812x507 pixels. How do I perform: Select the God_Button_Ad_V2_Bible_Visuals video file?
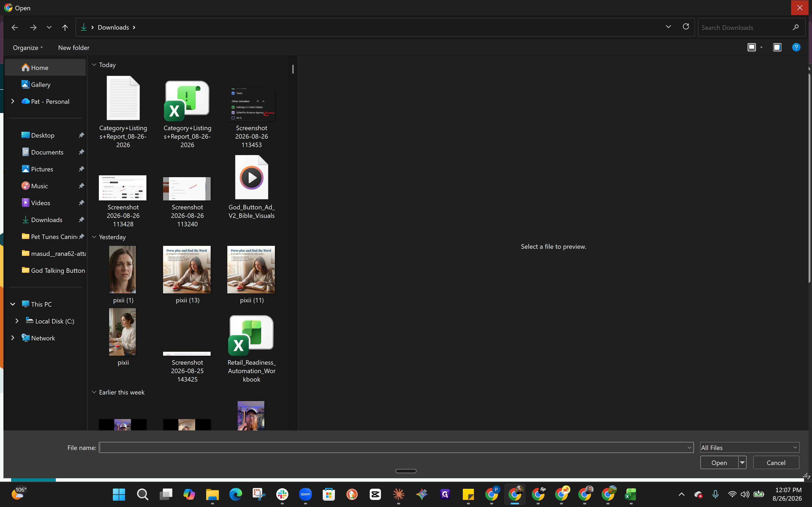pos(252,187)
